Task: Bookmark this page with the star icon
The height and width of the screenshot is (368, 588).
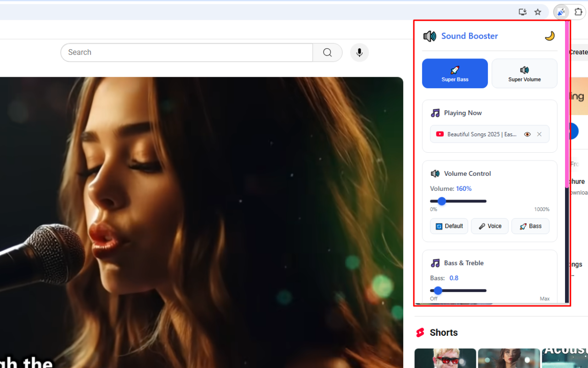Action: [x=538, y=12]
